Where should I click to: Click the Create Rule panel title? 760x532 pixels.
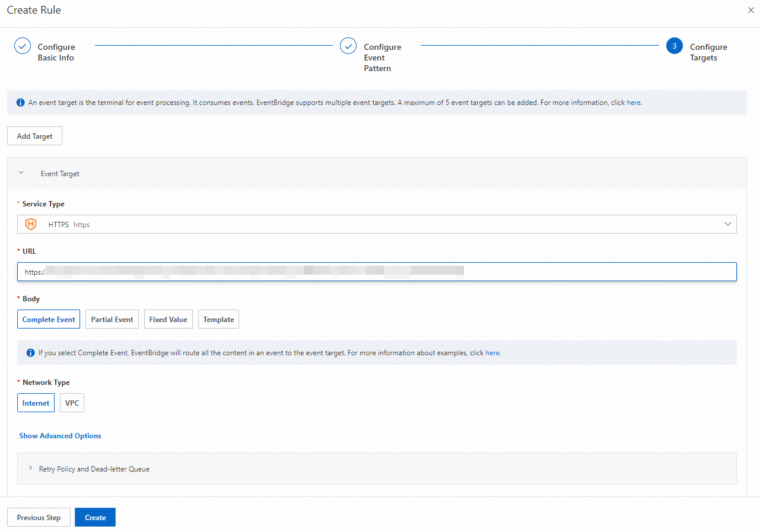click(34, 10)
